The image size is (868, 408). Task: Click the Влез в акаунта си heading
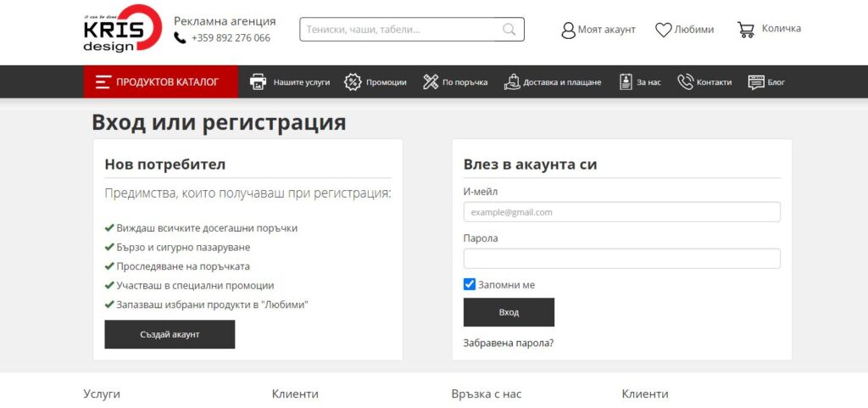530,165
